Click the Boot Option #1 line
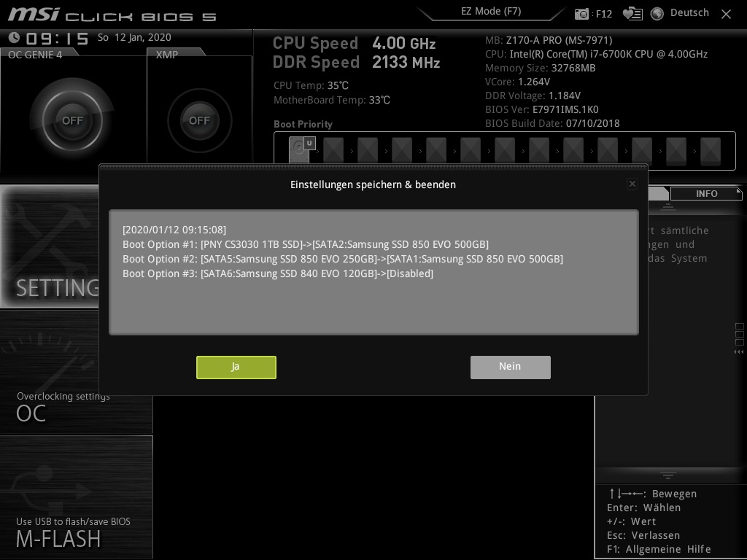 pyautogui.click(x=306, y=244)
